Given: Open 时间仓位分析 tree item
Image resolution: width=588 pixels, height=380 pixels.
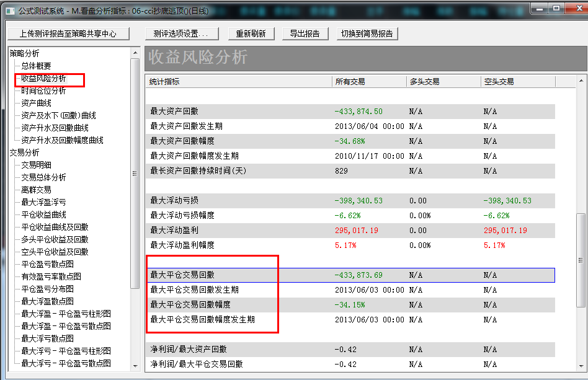Looking at the screenshot, I should click(43, 91).
